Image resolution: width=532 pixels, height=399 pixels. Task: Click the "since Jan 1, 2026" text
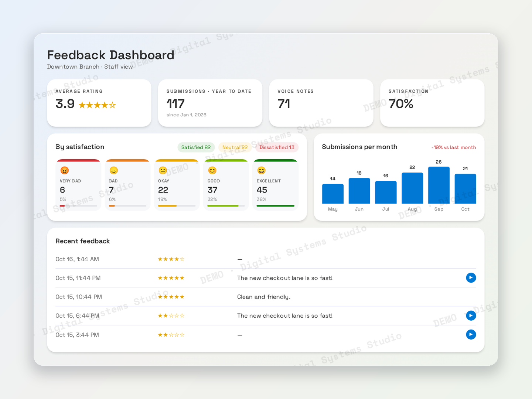(187, 115)
